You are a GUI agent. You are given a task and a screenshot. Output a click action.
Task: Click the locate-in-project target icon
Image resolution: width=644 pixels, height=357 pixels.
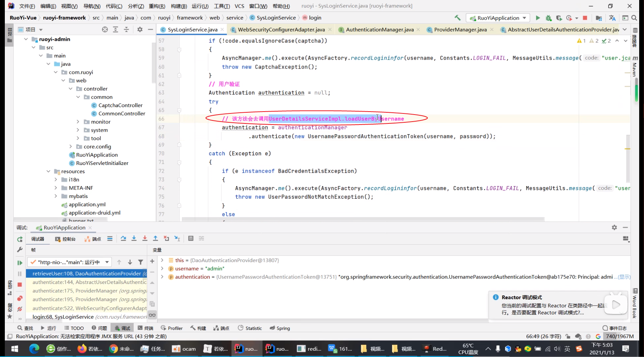[x=105, y=29]
